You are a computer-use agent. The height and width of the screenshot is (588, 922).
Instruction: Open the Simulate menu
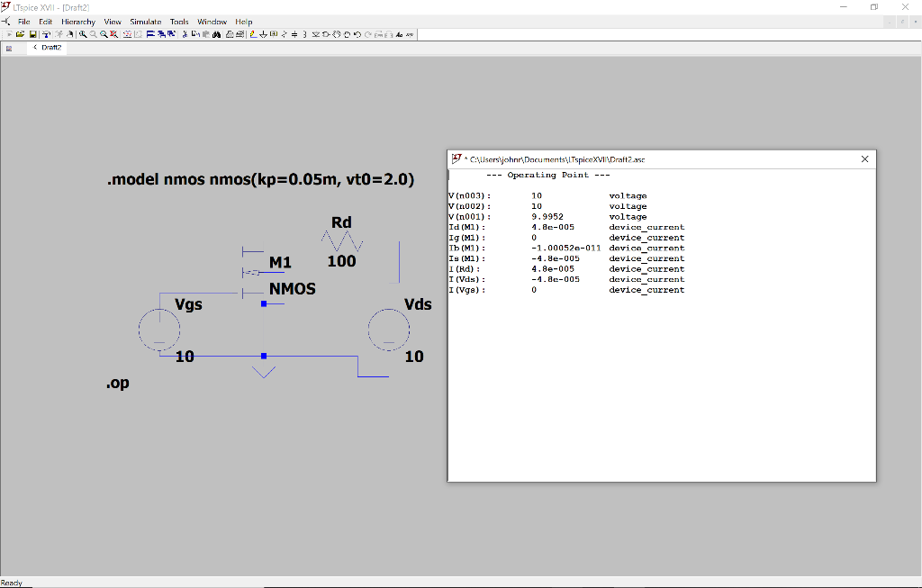(145, 21)
